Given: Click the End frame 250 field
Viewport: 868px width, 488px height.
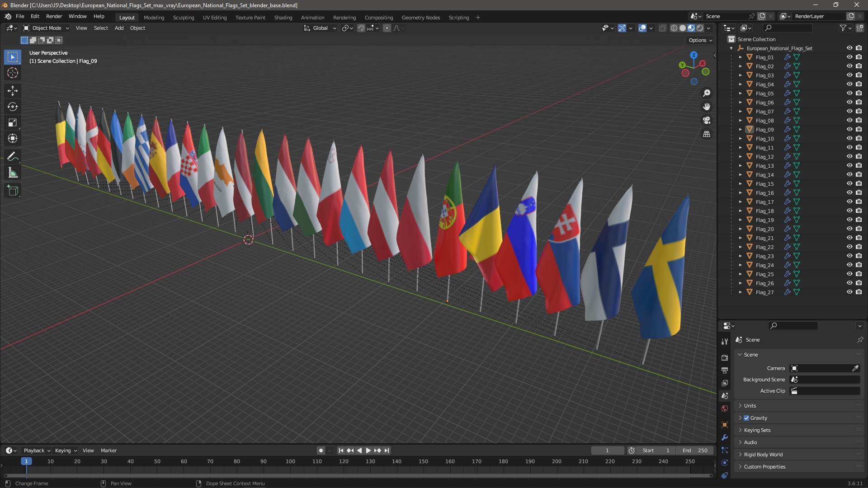Looking at the screenshot, I should pos(695,450).
